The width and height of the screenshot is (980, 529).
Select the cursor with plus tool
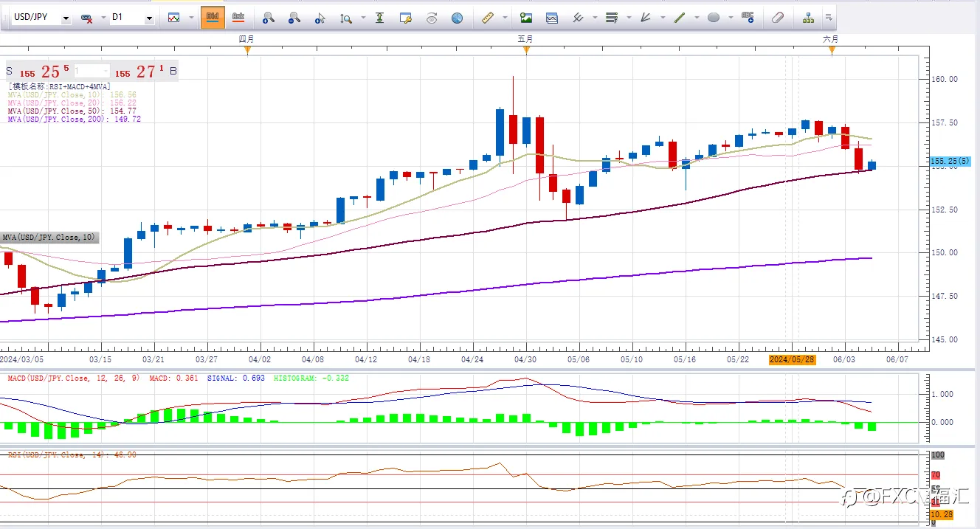320,18
